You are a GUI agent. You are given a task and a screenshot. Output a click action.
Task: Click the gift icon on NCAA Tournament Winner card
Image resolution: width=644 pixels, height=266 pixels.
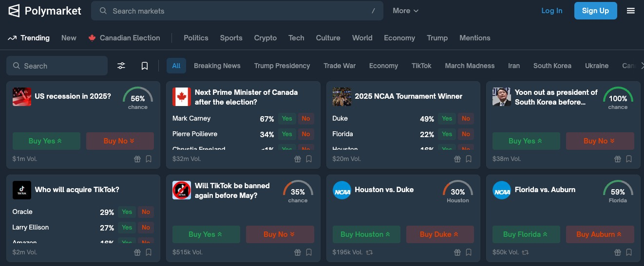(x=457, y=159)
